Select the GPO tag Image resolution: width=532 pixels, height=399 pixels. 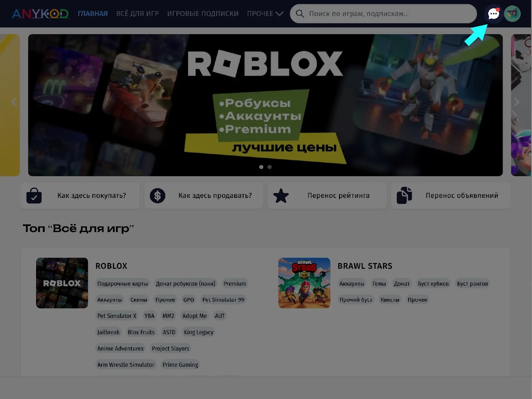(x=189, y=300)
